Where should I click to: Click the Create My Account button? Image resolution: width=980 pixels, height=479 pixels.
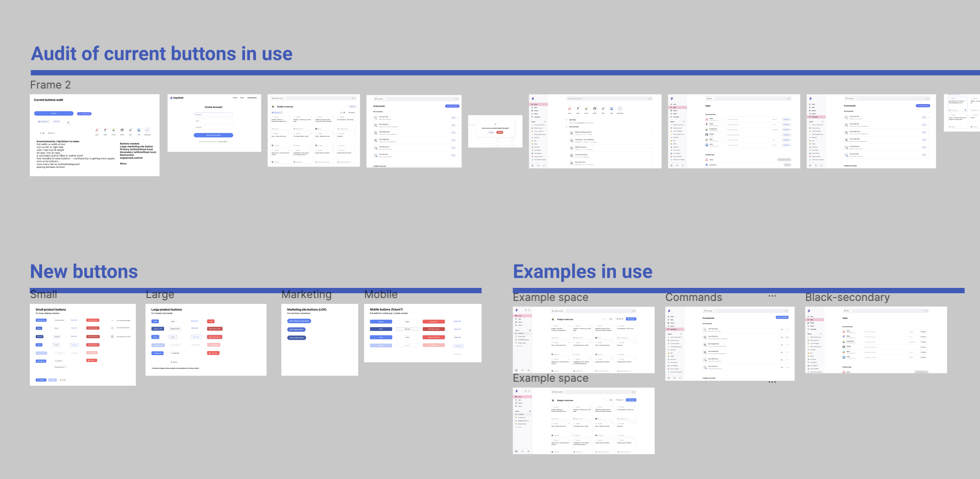click(x=214, y=135)
